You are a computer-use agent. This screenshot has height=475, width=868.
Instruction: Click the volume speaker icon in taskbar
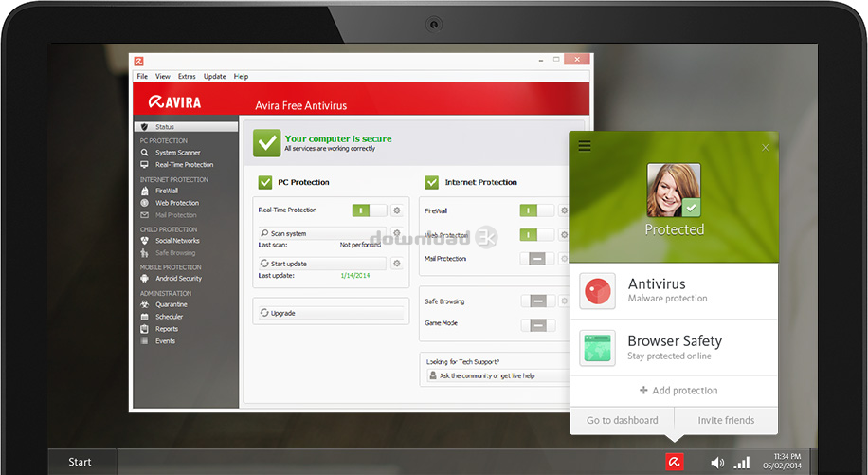coord(717,463)
